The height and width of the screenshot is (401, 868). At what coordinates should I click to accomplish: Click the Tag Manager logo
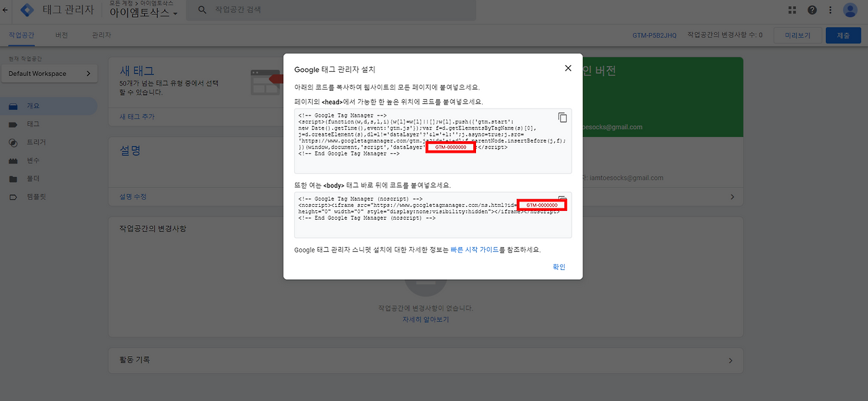point(27,10)
